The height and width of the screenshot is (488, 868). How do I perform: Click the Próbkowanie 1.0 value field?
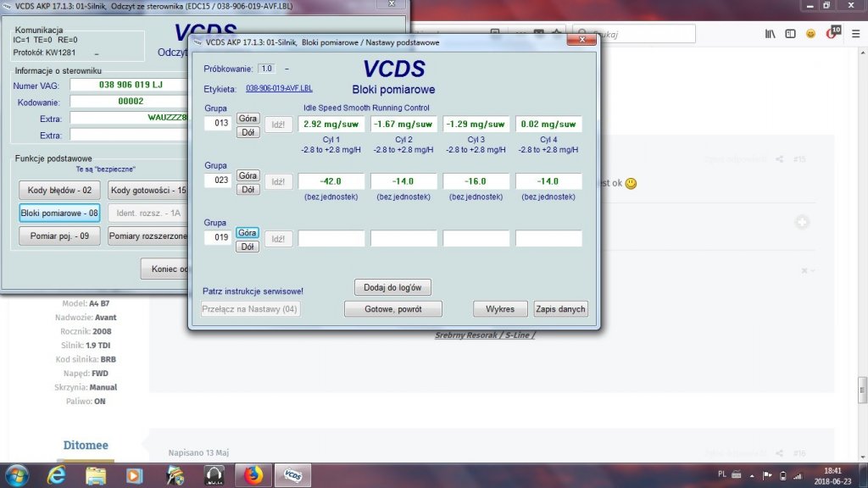coord(267,69)
